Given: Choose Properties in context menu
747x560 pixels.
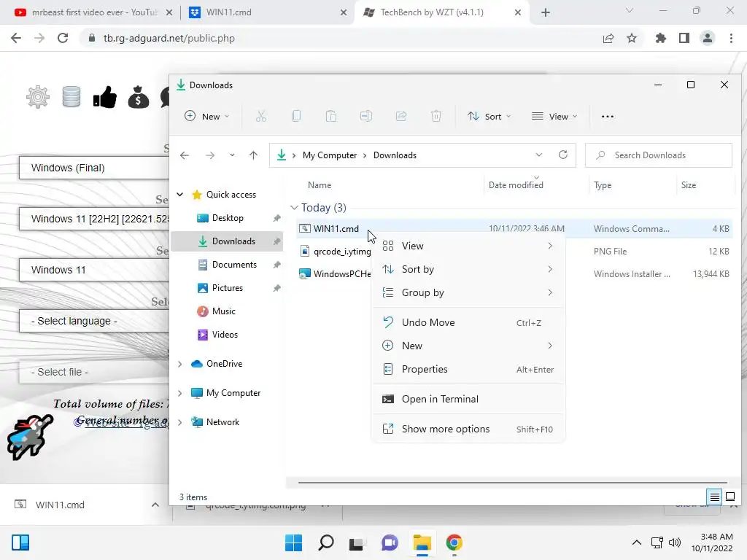Looking at the screenshot, I should tap(468, 369).
